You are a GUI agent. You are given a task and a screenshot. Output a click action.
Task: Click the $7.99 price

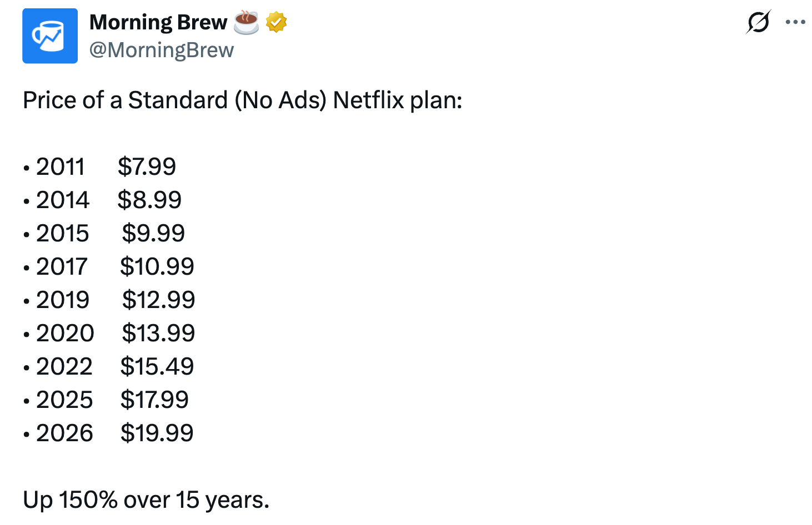point(147,166)
